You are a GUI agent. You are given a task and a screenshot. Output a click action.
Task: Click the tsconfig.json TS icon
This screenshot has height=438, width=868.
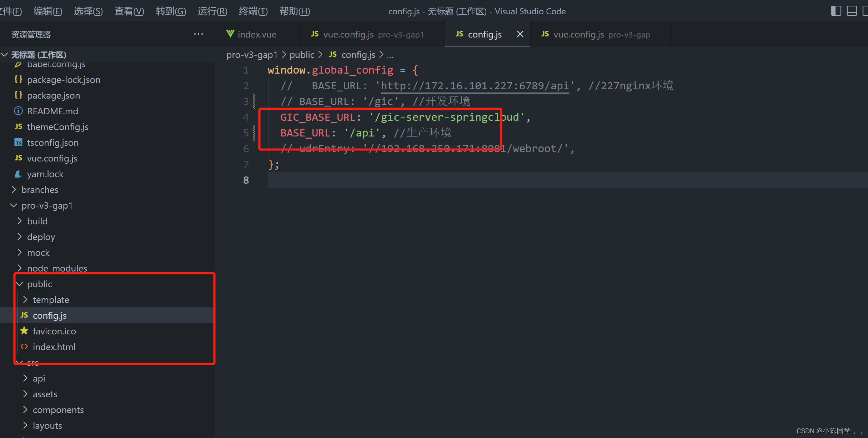tap(18, 142)
